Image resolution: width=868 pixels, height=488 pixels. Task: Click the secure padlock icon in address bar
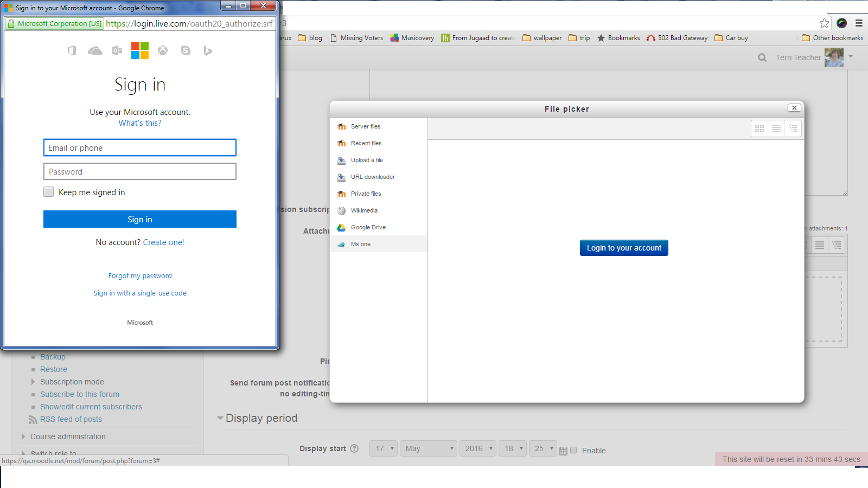(x=11, y=23)
